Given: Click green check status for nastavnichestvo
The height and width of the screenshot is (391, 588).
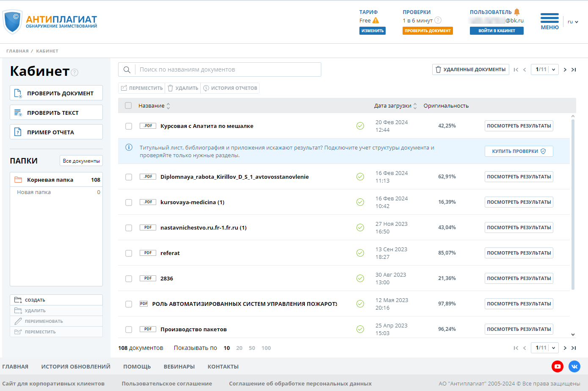Looking at the screenshot, I should pyautogui.click(x=360, y=227).
